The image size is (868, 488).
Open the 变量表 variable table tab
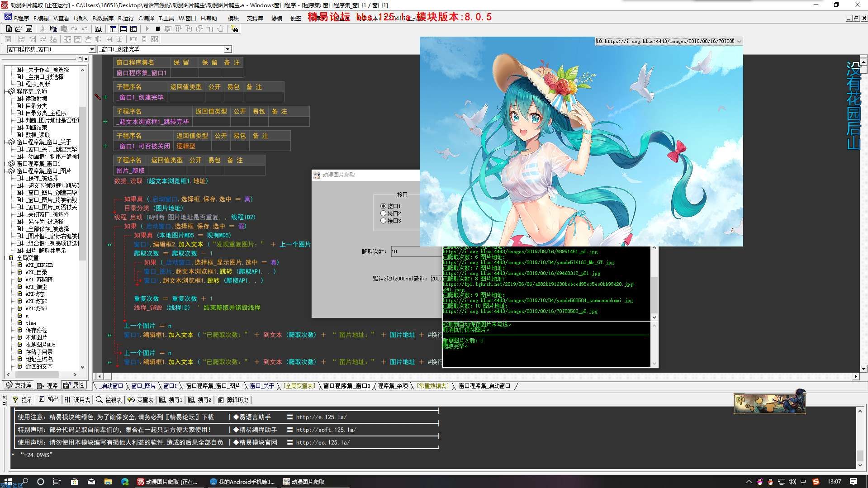point(141,399)
